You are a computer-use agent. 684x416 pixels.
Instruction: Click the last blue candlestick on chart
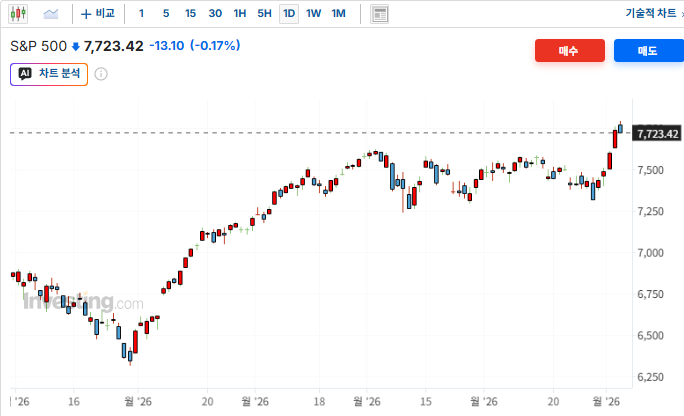tap(620, 128)
